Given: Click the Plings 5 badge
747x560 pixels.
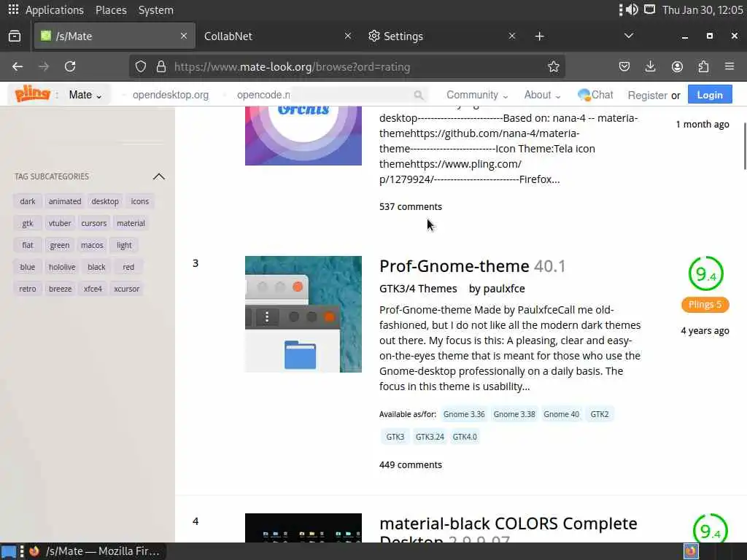Looking at the screenshot, I should click(x=705, y=305).
